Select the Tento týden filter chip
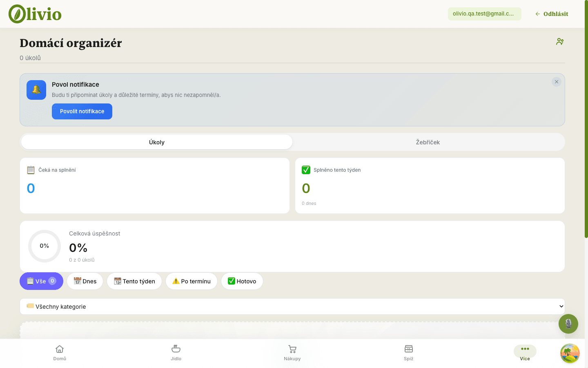 [x=134, y=281]
